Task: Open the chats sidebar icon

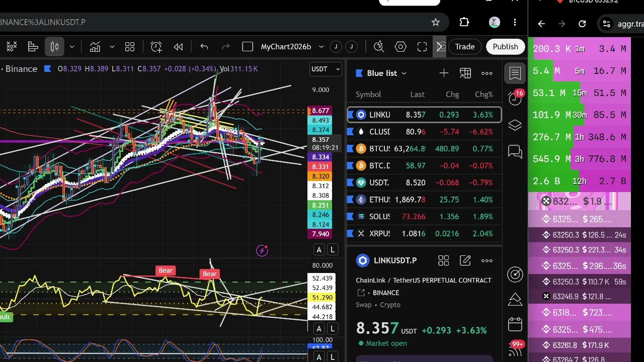Action: (515, 151)
